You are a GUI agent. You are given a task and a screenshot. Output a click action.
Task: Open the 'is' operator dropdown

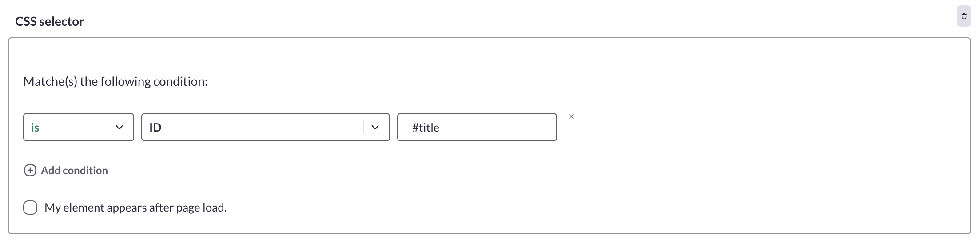79,127
